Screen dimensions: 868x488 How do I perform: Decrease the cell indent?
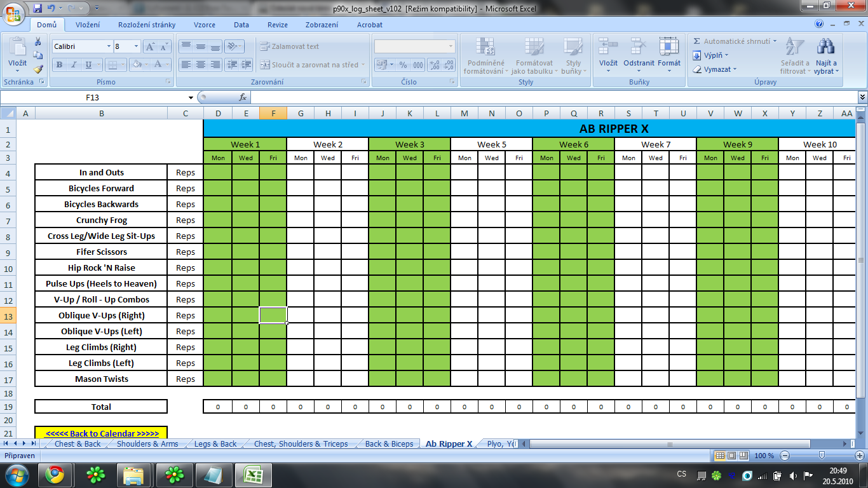[231, 64]
